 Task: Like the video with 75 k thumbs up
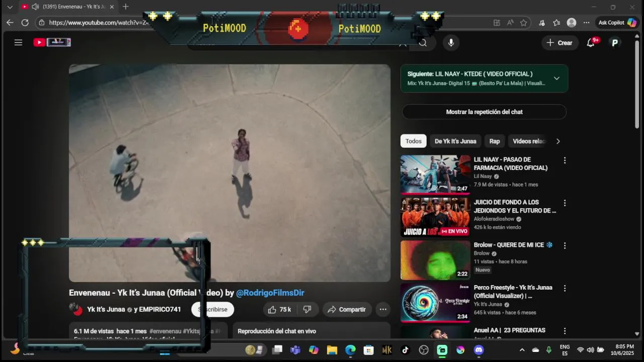point(279,309)
